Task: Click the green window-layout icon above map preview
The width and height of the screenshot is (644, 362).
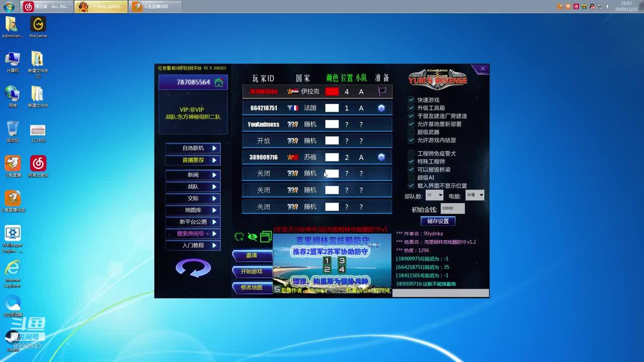Action: [266, 237]
